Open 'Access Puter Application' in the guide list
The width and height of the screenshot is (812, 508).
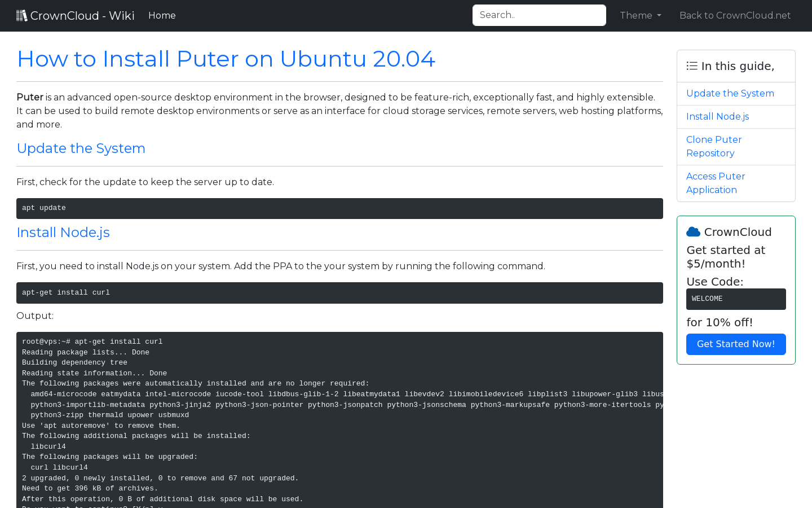point(716,183)
